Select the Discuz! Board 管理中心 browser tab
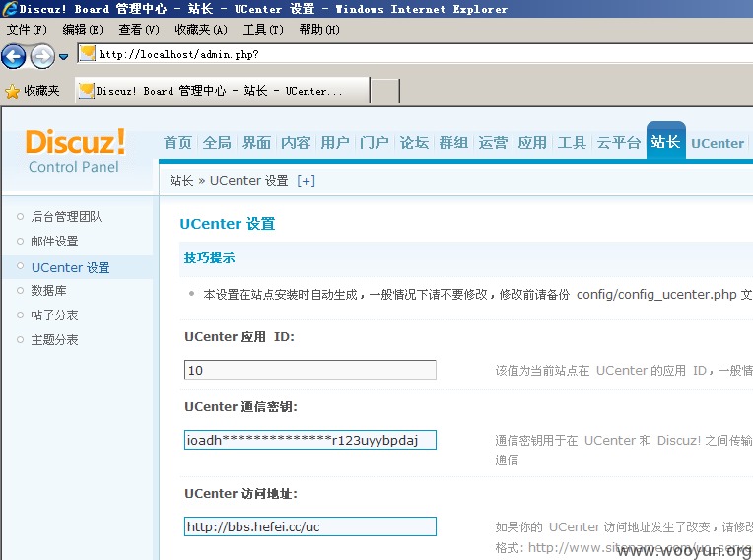 pyautogui.click(x=223, y=91)
